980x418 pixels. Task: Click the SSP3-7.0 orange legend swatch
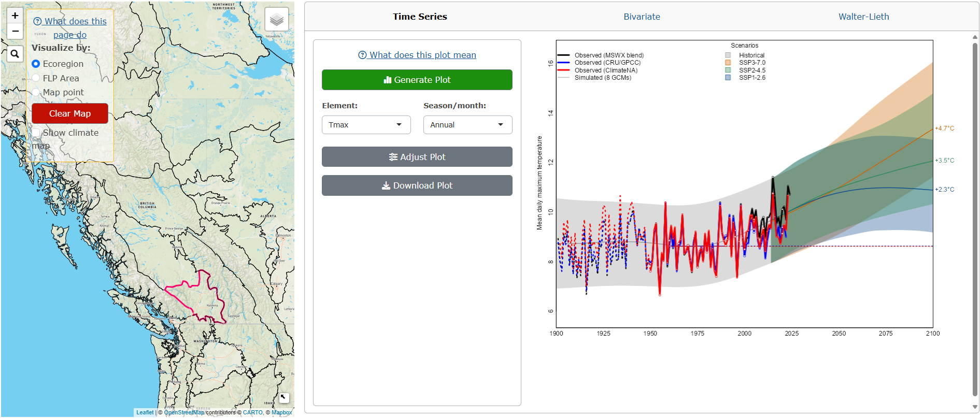click(x=728, y=63)
